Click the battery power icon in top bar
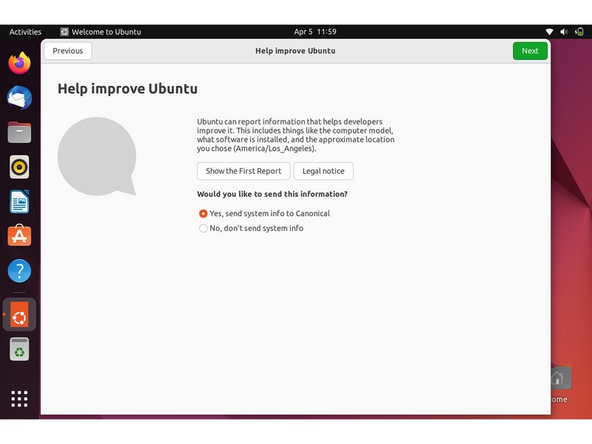Screen dimensions: 592x444 [579, 32]
